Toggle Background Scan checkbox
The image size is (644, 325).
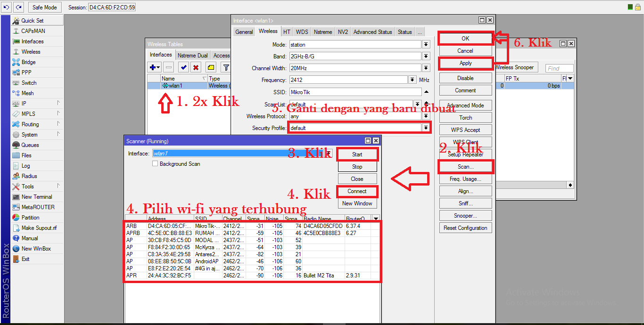pyautogui.click(x=155, y=164)
